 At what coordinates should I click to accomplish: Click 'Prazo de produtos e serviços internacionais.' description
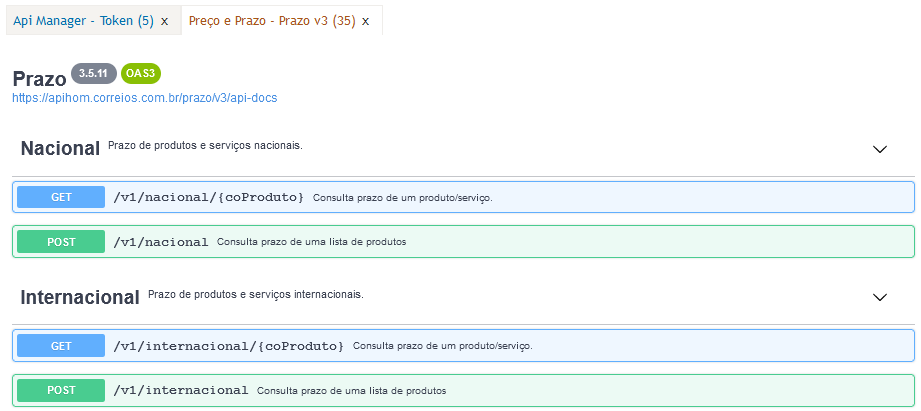(x=256, y=294)
